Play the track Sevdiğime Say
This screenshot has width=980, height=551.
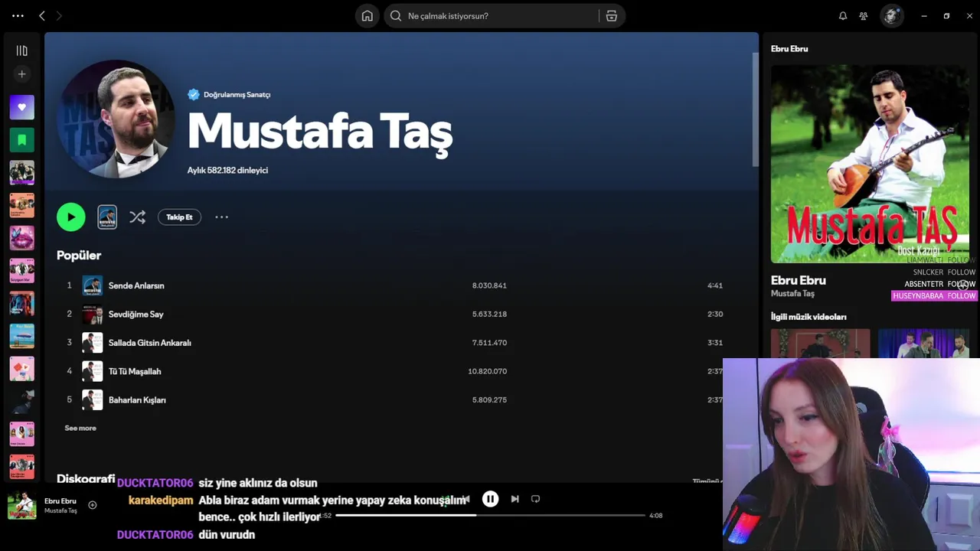[136, 314]
